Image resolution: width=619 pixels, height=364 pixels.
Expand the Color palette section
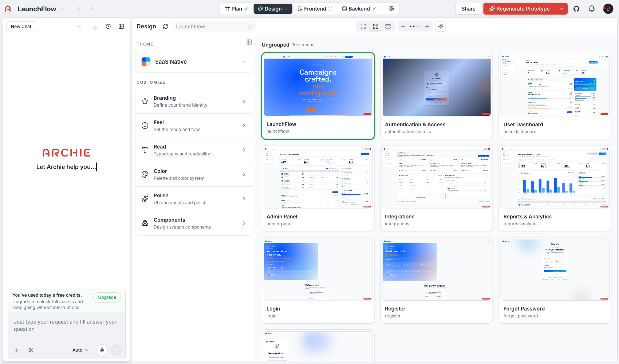pyautogui.click(x=194, y=174)
